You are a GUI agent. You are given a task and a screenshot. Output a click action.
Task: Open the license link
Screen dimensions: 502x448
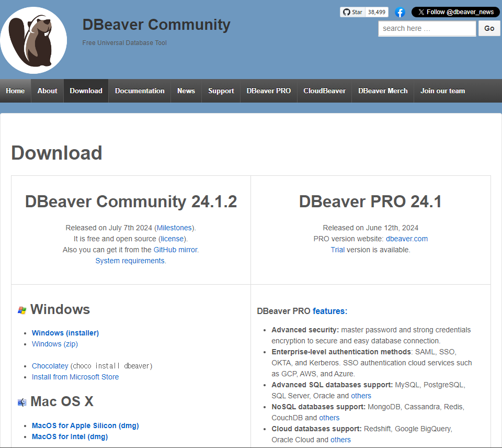pos(172,239)
